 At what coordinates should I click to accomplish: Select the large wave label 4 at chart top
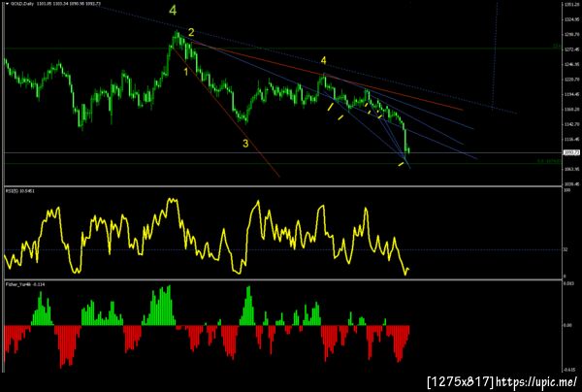tap(173, 11)
